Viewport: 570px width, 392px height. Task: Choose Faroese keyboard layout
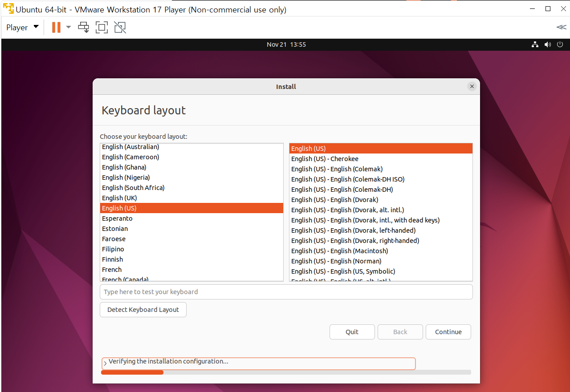coord(191,239)
